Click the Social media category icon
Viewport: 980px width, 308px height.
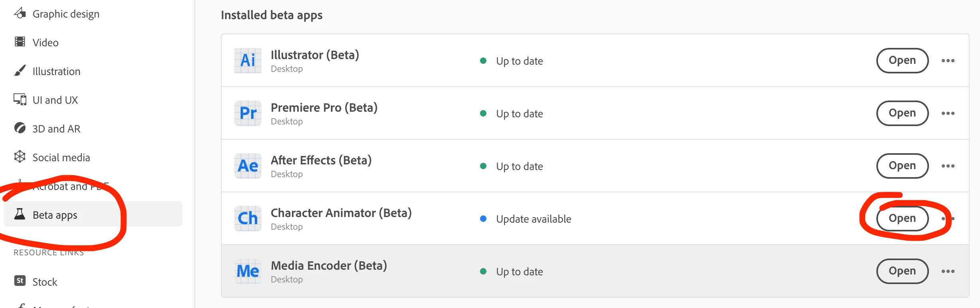coord(20,157)
